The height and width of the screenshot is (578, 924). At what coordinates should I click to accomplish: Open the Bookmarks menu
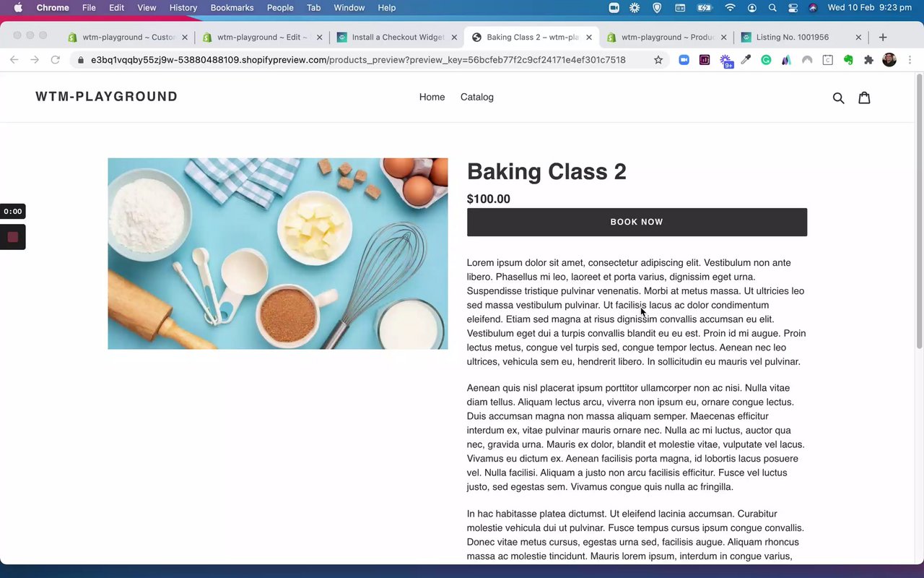coord(232,8)
